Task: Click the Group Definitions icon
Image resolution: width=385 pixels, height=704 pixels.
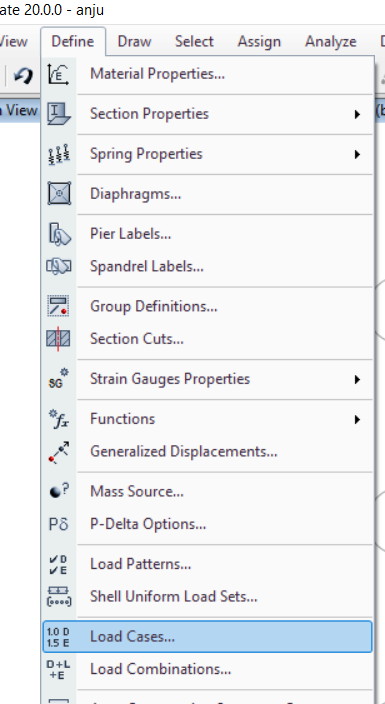Action: point(58,306)
